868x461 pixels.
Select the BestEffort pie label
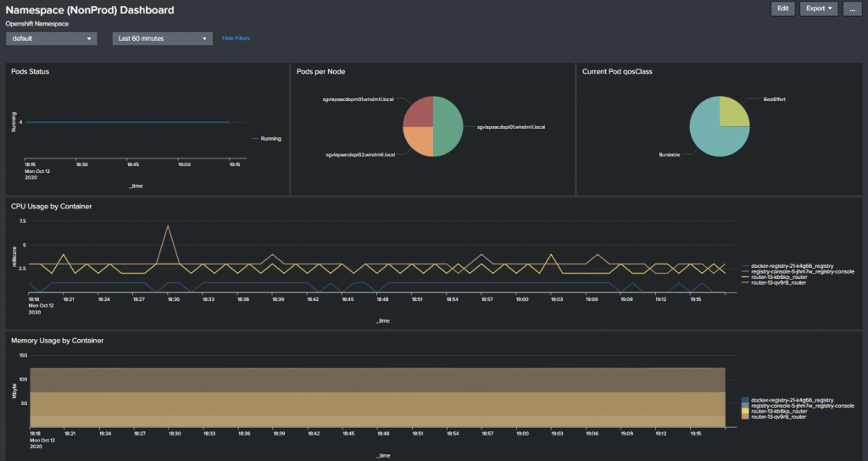click(775, 99)
